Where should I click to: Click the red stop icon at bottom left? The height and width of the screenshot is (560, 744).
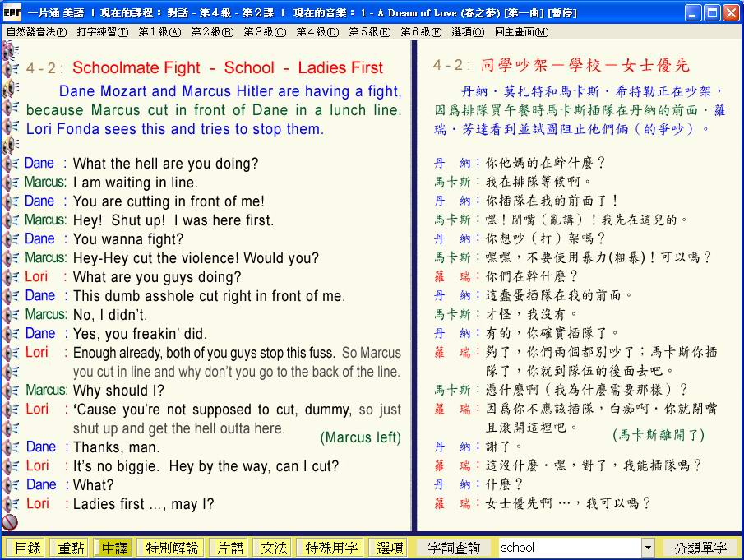[10, 521]
